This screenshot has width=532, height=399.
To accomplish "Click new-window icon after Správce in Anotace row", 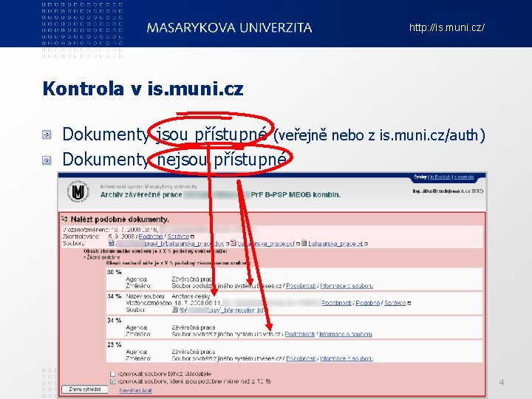I will tap(409, 303).
